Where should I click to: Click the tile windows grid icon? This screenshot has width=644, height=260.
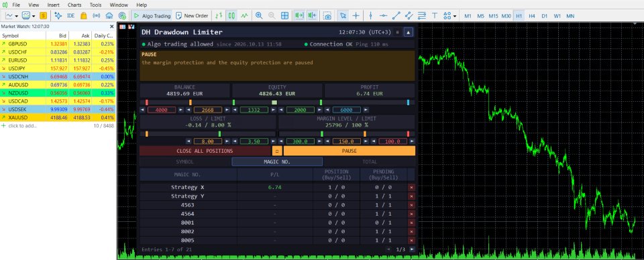coord(284,15)
